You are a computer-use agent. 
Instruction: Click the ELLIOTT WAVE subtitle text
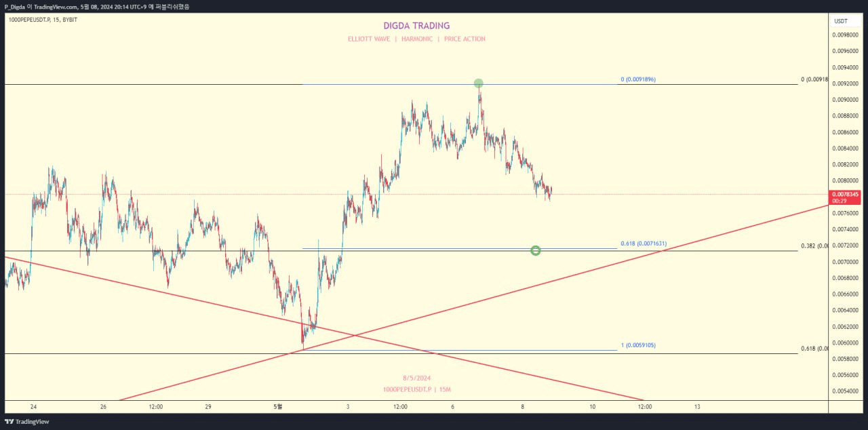pyautogui.click(x=369, y=39)
